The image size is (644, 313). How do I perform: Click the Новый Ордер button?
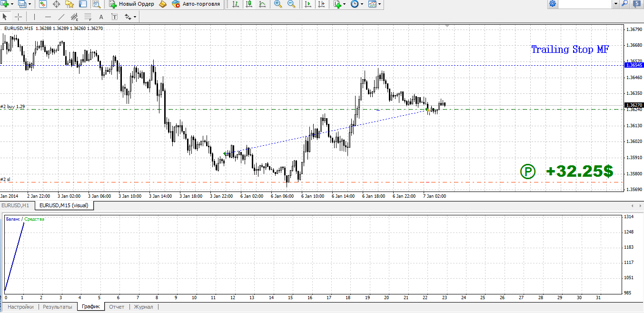pos(132,4)
